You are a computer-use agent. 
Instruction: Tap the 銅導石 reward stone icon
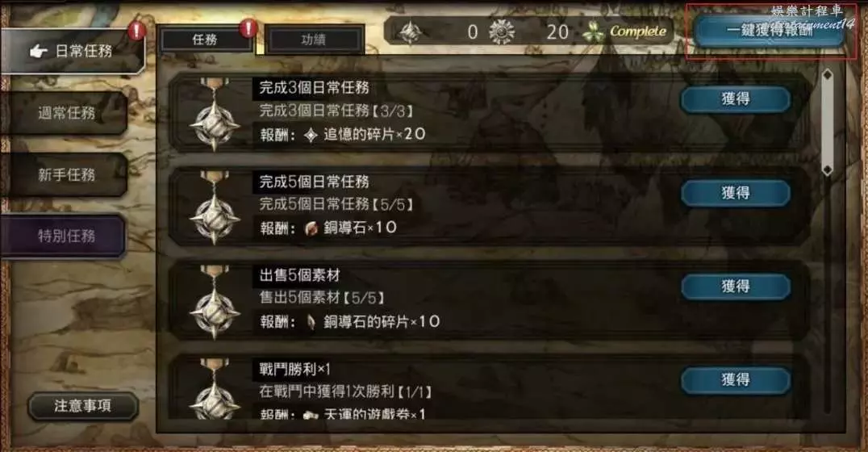pos(311,228)
